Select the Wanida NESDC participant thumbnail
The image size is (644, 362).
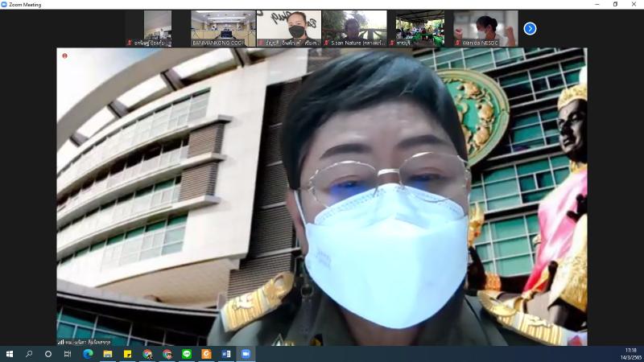[485, 28]
